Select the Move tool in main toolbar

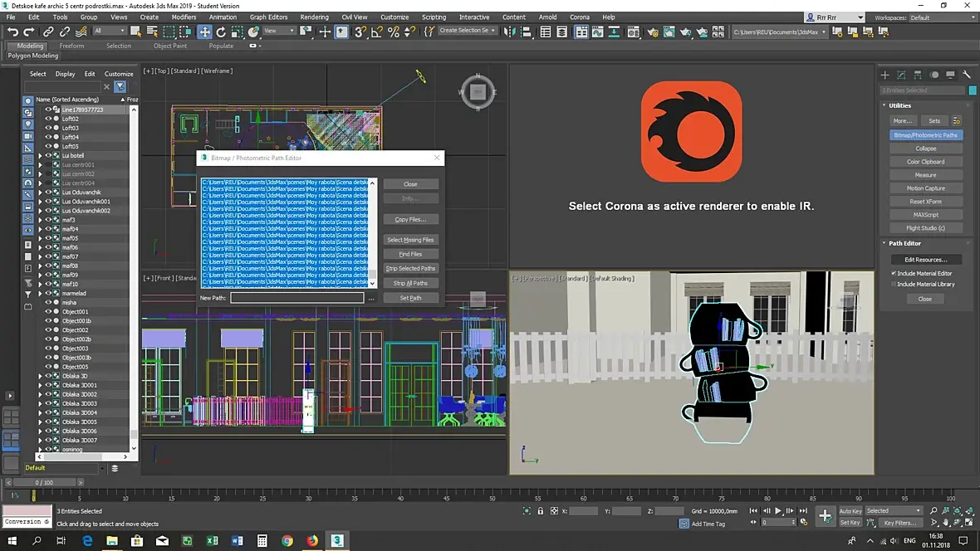(x=204, y=32)
